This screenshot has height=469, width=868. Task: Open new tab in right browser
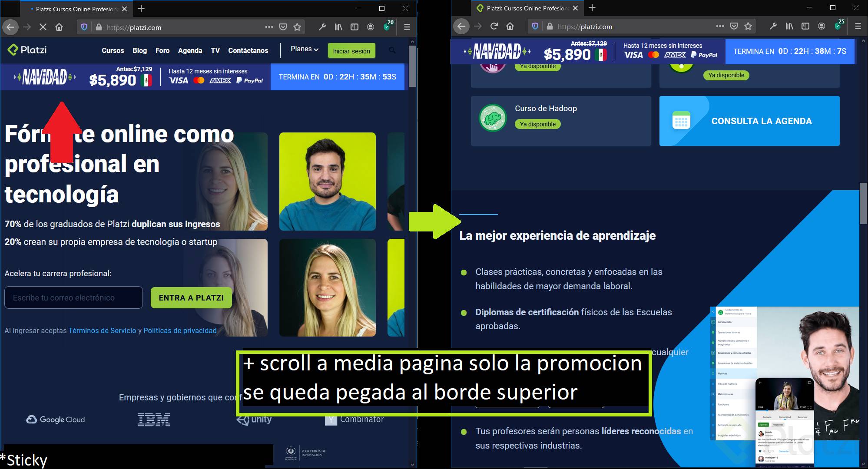point(592,7)
